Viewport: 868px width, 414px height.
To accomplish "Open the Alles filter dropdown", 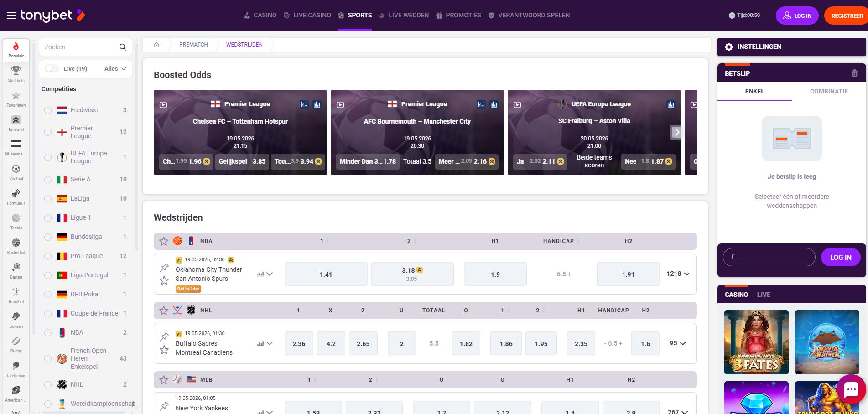I will 115,68.
